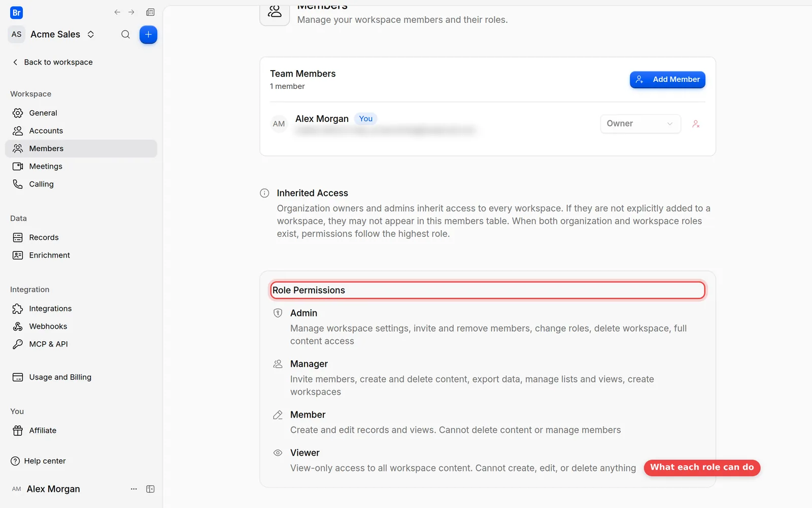This screenshot has width=812, height=508.
Task: Click the Add Member button
Action: [x=667, y=80]
